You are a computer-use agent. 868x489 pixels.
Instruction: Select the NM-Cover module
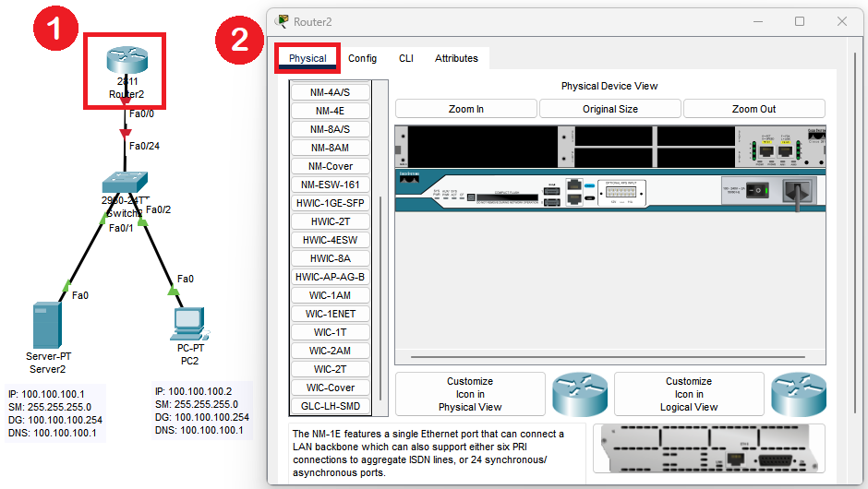(x=331, y=166)
